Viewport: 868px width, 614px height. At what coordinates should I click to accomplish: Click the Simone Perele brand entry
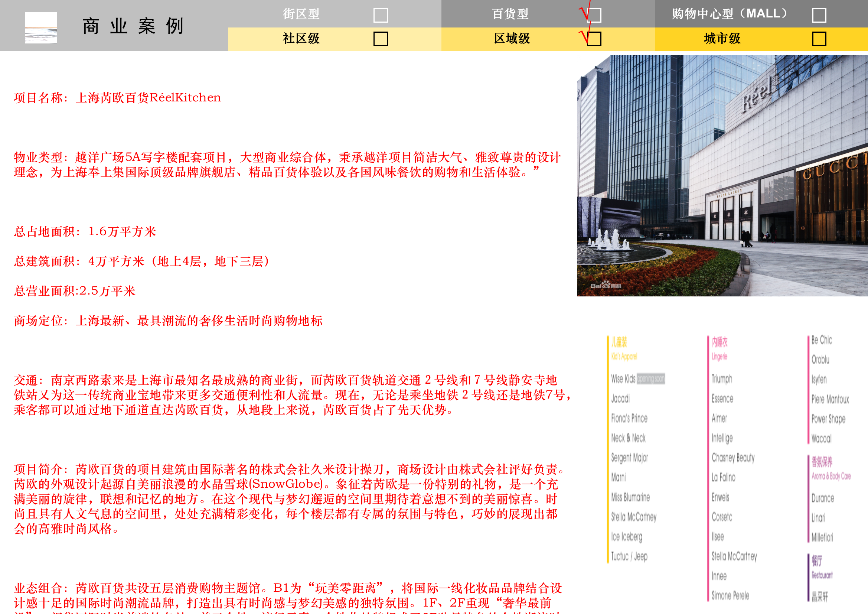[x=730, y=595]
